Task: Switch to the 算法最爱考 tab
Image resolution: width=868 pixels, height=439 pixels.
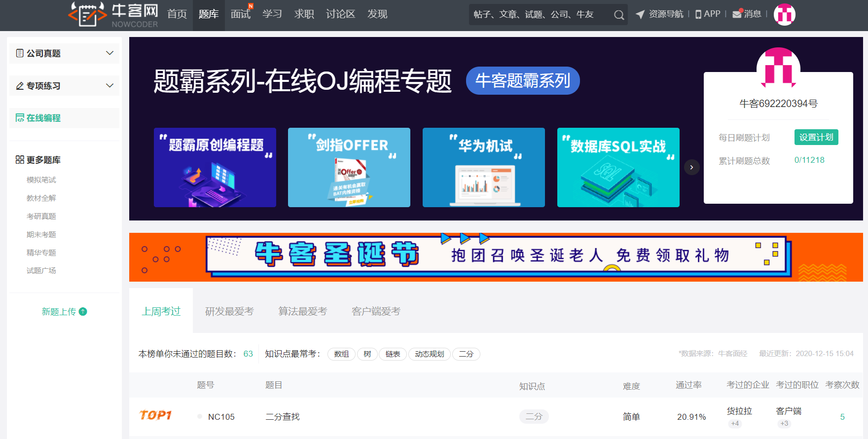Action: tap(303, 311)
